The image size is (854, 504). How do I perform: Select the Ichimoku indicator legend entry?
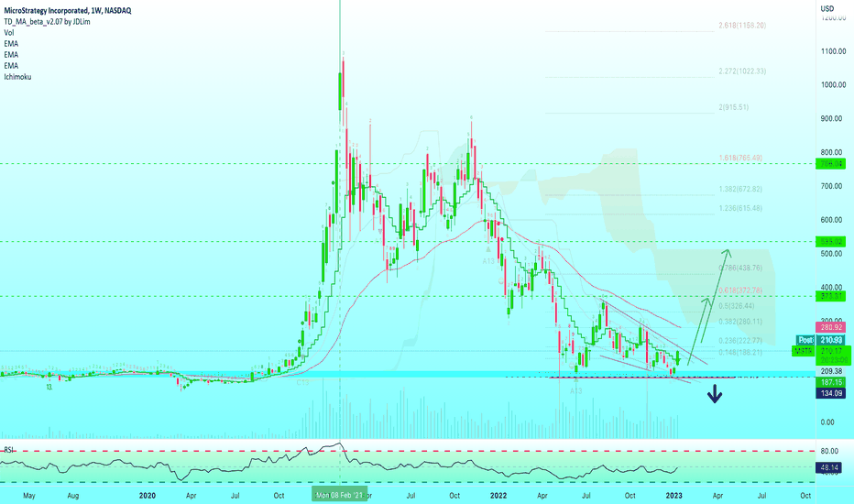pyautogui.click(x=17, y=77)
